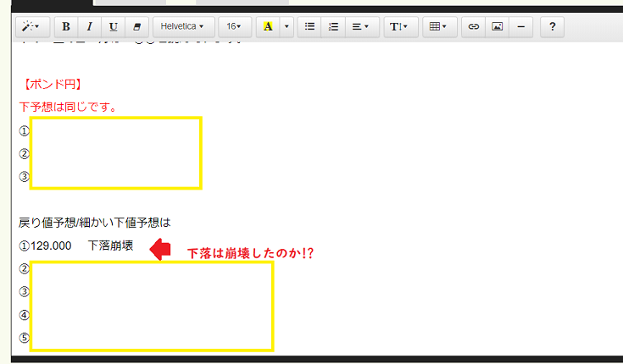Click the insert link icon

click(473, 26)
